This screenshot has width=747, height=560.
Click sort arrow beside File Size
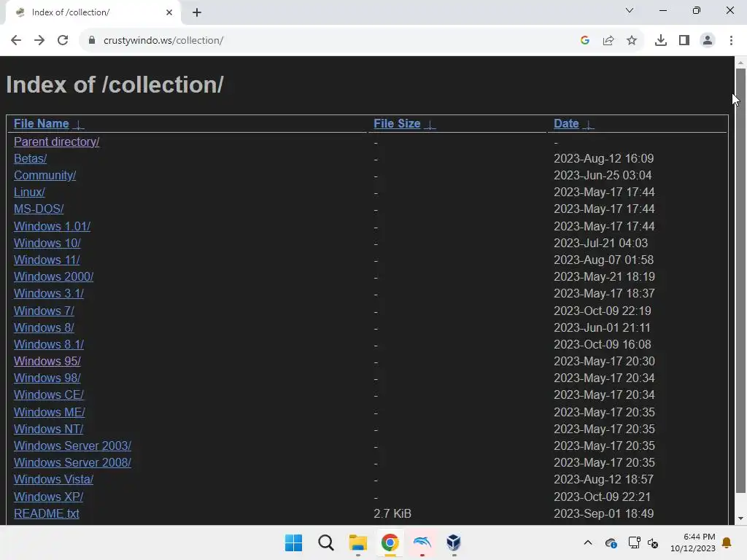(x=430, y=125)
